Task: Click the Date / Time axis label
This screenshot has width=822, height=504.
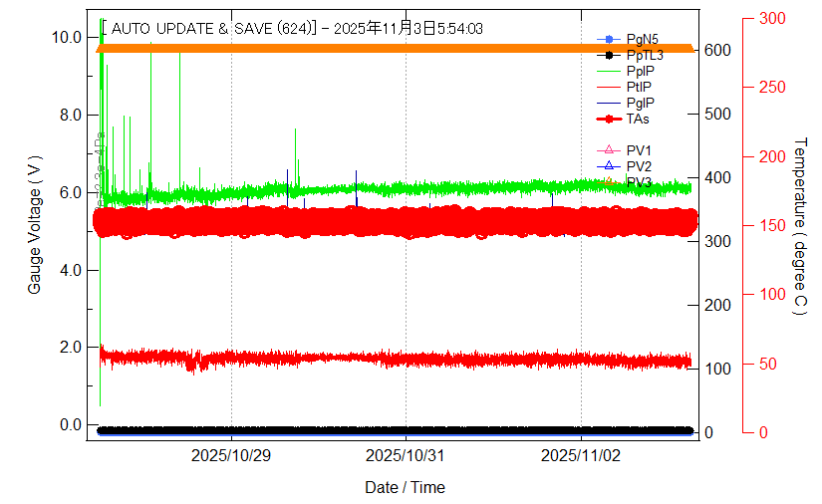Action: 405,488
